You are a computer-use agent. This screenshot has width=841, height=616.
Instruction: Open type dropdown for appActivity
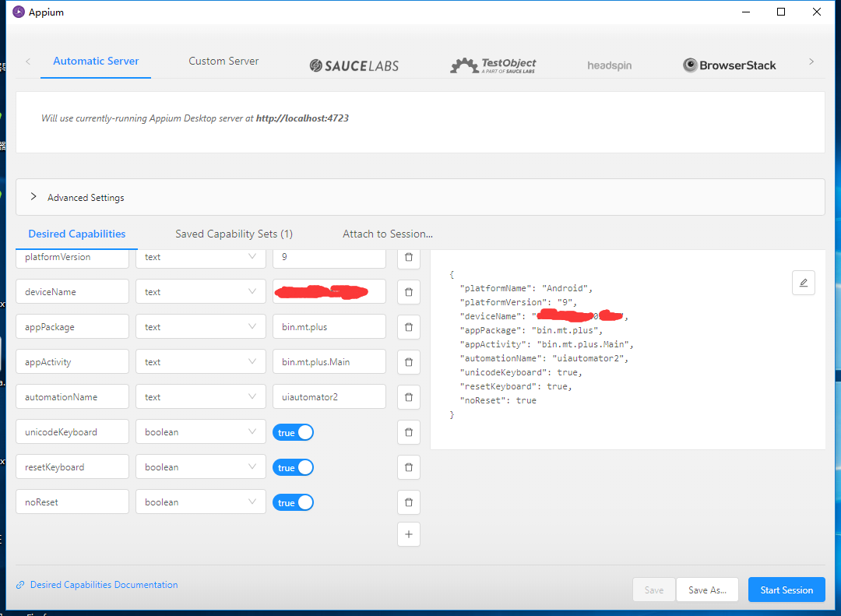coord(201,362)
